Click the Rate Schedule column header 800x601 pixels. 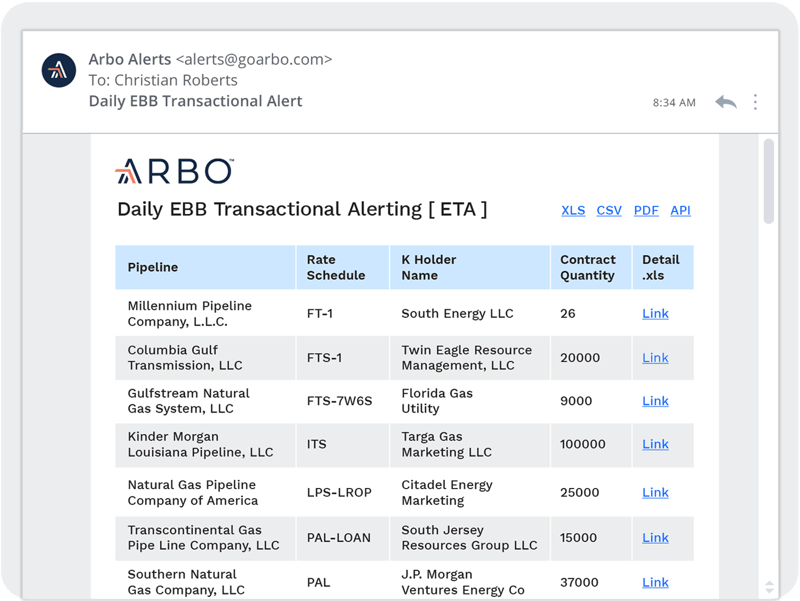point(342,267)
